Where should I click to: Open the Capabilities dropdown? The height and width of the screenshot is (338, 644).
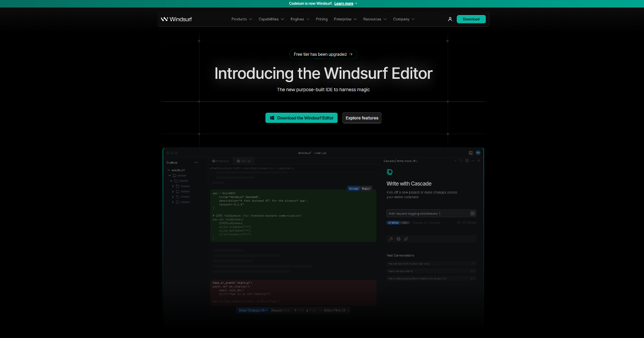[271, 19]
